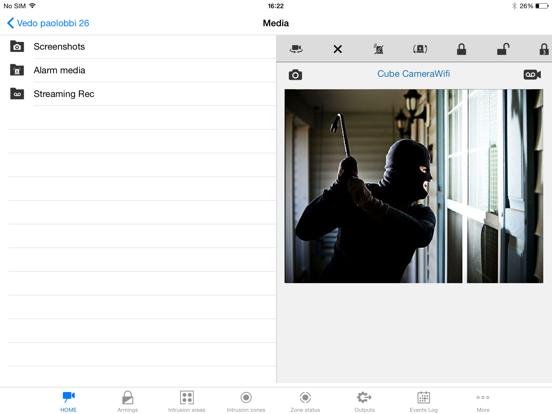Tap the Streaming Rec folder icon
This screenshot has width=552, height=414.
click(17, 94)
